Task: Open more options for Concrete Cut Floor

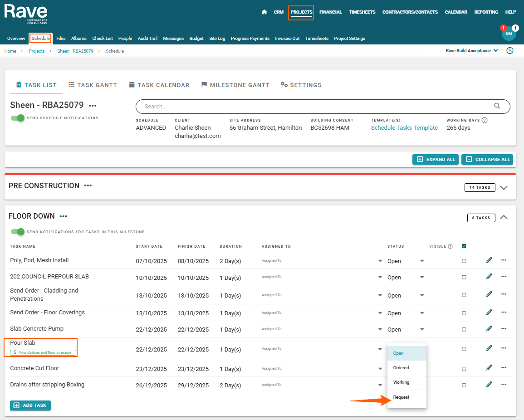Action: [504, 368]
